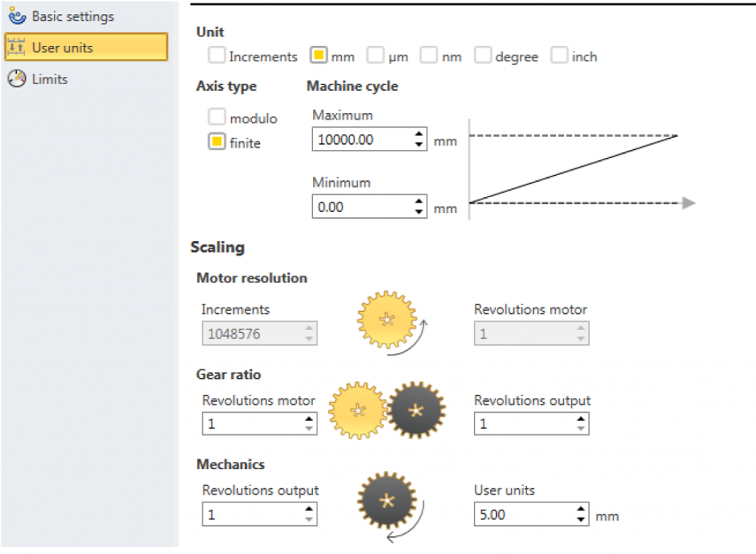Viewport: 756px width, 554px height.
Task: Toggle the modulo axis type checkbox
Action: coord(216,118)
